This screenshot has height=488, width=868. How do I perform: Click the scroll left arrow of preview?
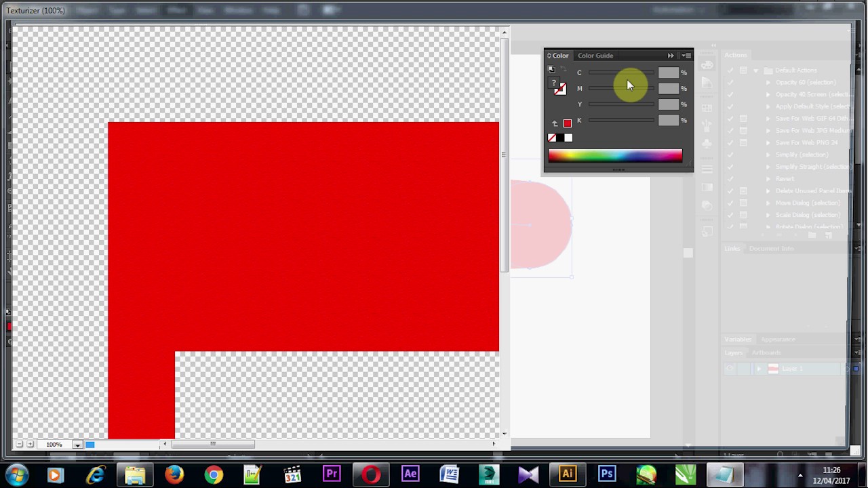pos(165,445)
